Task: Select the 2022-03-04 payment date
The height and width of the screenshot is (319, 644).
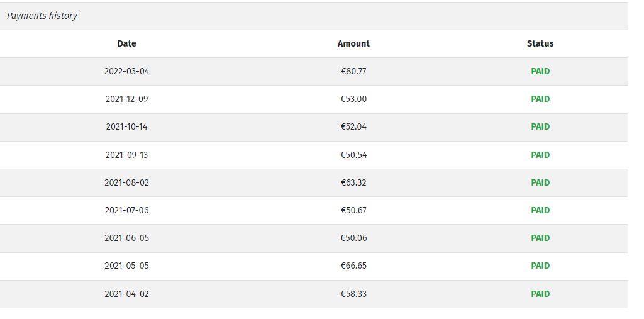Action: (x=126, y=71)
